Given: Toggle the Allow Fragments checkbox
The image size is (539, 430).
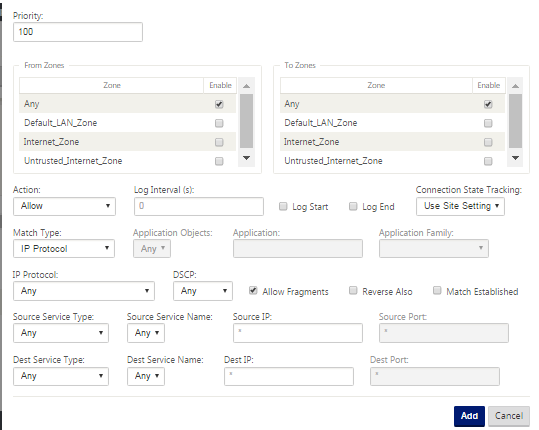Looking at the screenshot, I should pyautogui.click(x=253, y=291).
